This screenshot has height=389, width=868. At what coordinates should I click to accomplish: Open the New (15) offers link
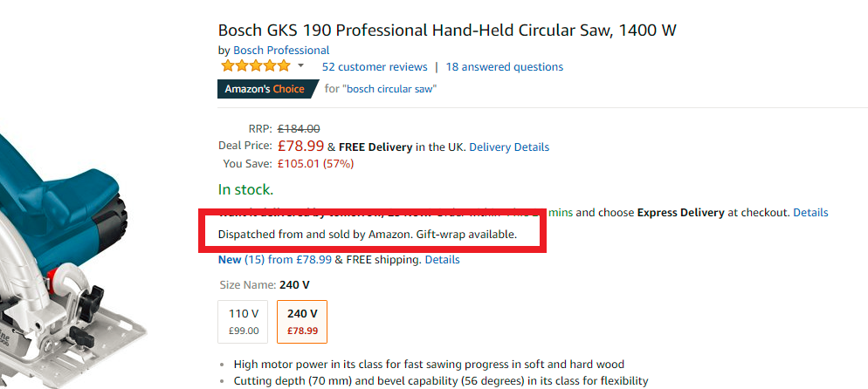click(243, 260)
